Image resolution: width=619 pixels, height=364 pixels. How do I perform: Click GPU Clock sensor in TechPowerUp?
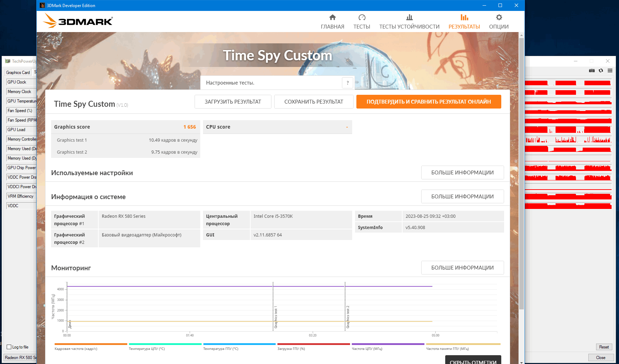click(x=21, y=82)
